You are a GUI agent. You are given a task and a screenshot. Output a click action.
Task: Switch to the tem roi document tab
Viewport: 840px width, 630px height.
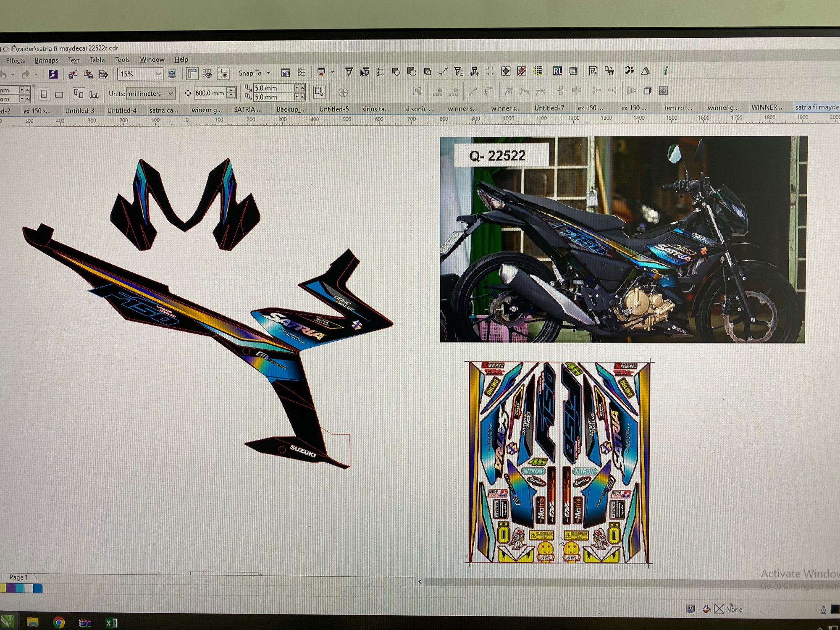click(678, 108)
